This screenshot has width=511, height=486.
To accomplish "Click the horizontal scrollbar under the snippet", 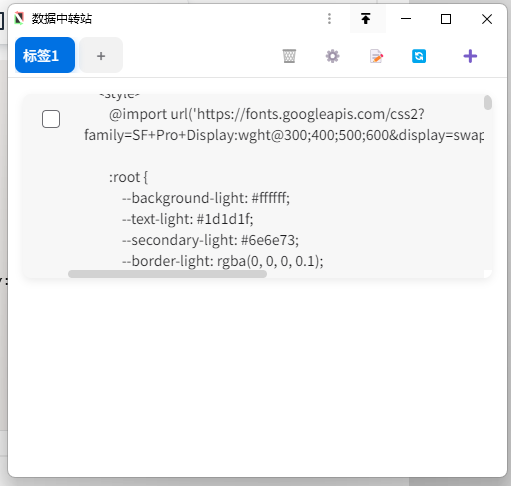I will (x=167, y=274).
